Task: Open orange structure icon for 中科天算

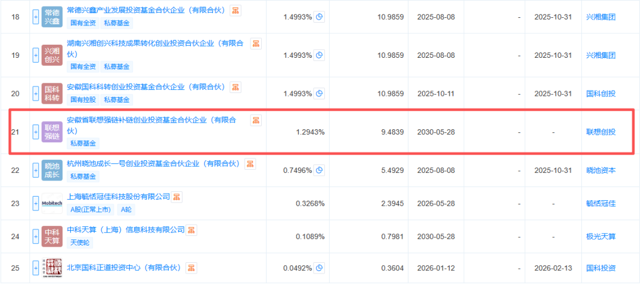Action: point(191,230)
